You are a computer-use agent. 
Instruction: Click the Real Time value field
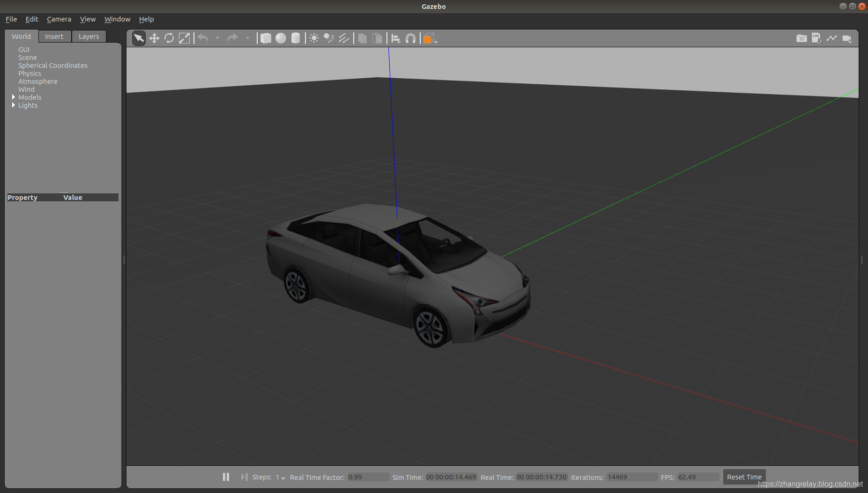pyautogui.click(x=542, y=477)
